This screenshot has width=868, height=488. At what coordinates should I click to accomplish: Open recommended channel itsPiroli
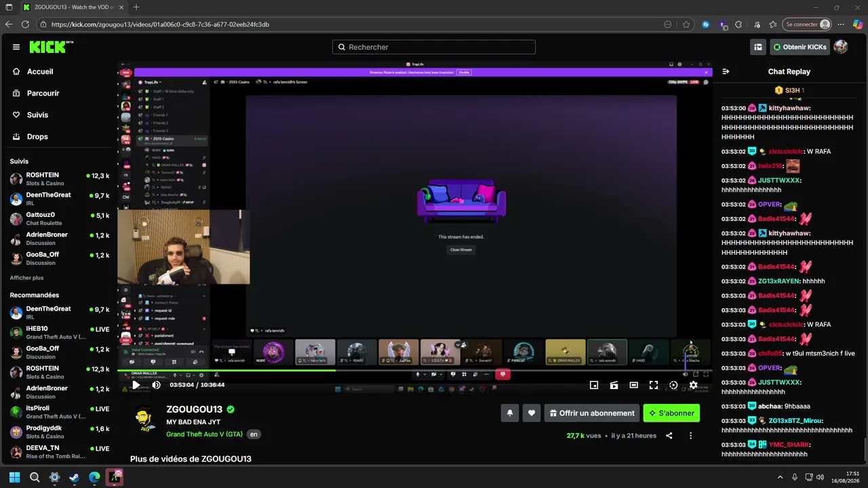[x=60, y=412]
